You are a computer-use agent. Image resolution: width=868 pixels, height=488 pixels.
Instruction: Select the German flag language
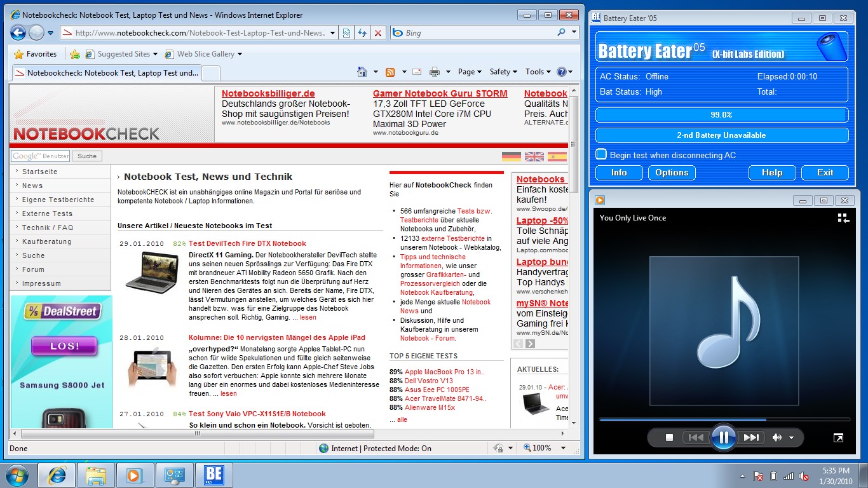[x=512, y=156]
